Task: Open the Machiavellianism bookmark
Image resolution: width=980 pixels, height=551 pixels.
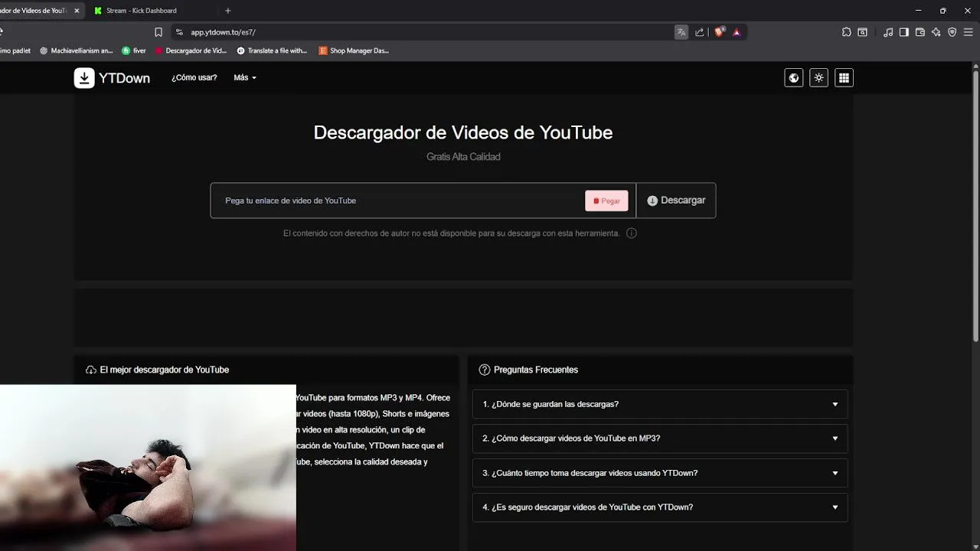Action: pos(76,51)
